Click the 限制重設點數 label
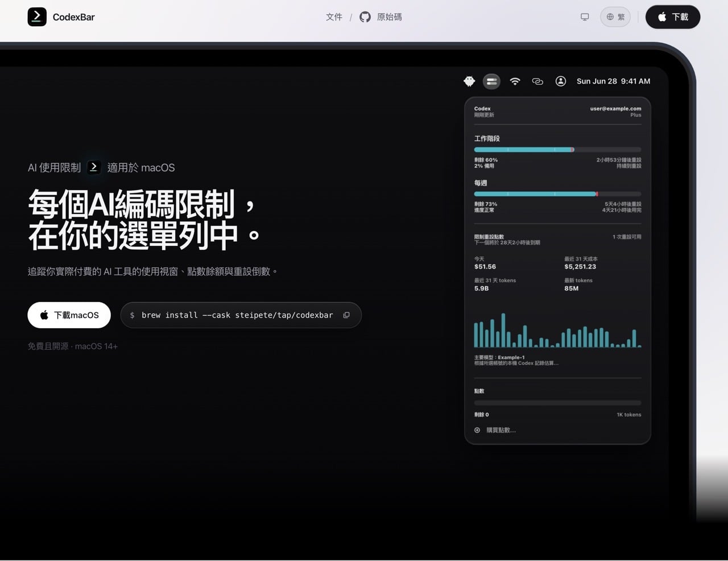This screenshot has height=561, width=728. coord(489,237)
